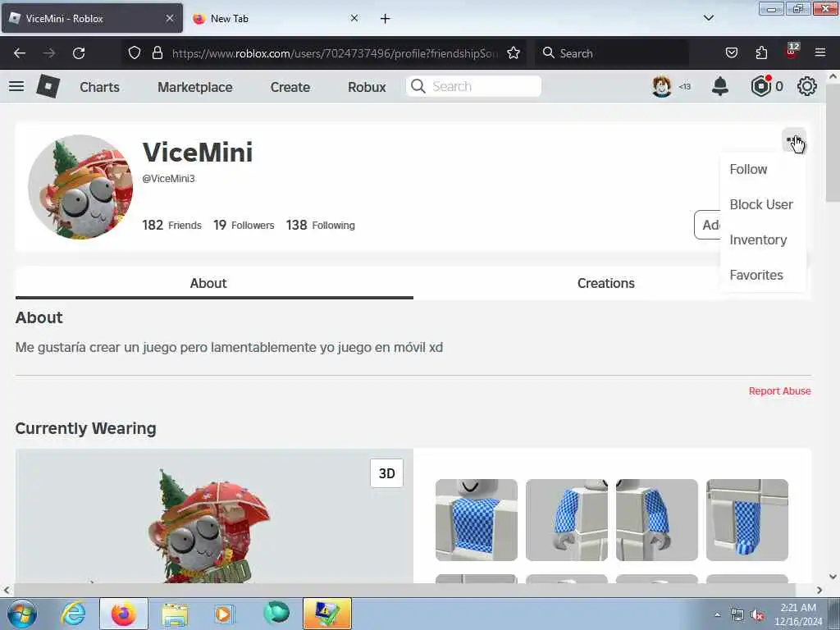840x630 pixels.
Task: Open the Firefox application menu
Action: point(820,53)
